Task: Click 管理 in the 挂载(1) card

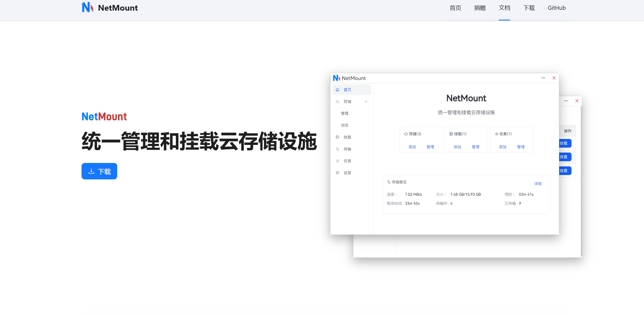Action: (x=476, y=147)
